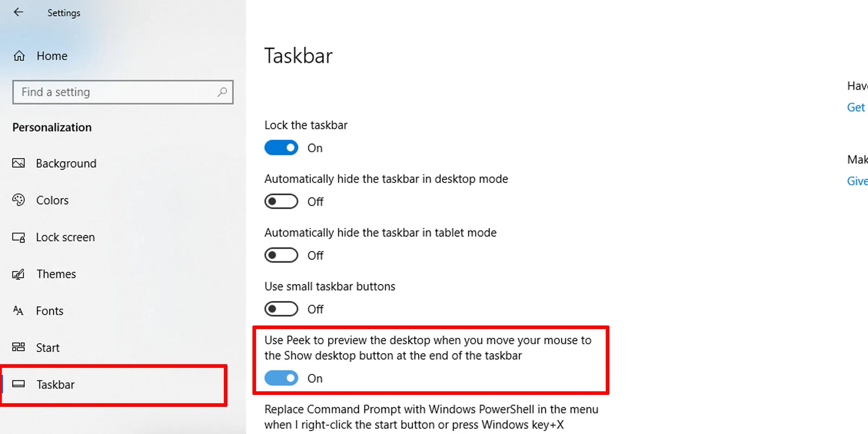Select Taskbar in the Personalization sidebar
The width and height of the screenshot is (868, 434).
[x=55, y=384]
